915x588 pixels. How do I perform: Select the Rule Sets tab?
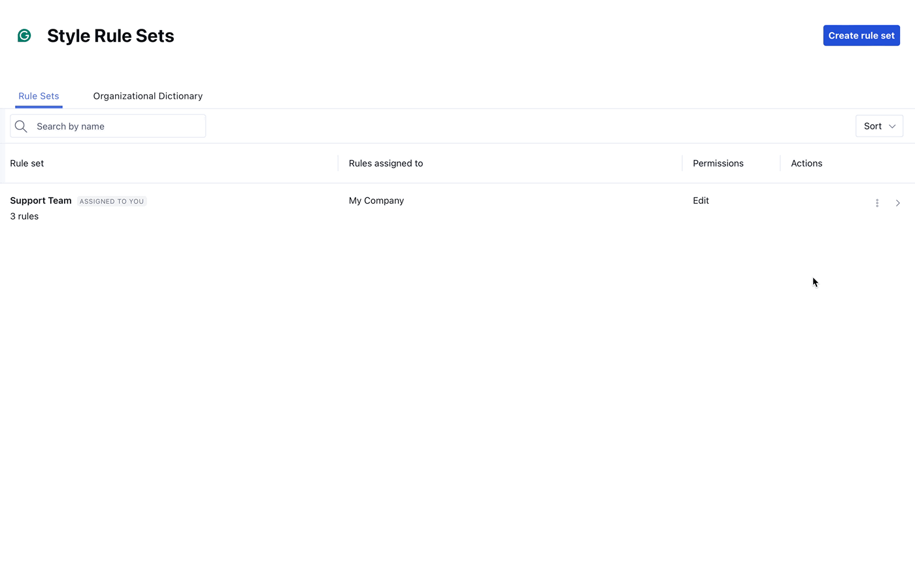(x=39, y=96)
